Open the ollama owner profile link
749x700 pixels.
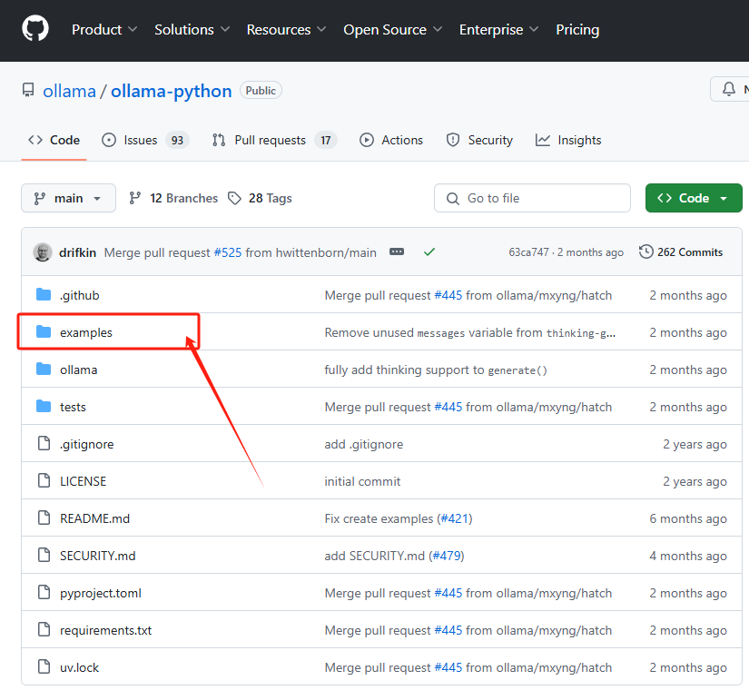click(69, 91)
